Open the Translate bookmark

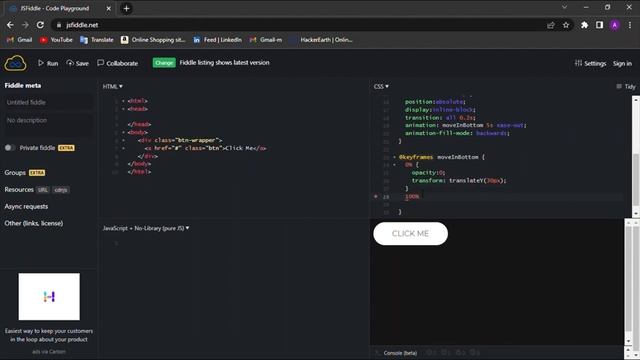point(97,40)
